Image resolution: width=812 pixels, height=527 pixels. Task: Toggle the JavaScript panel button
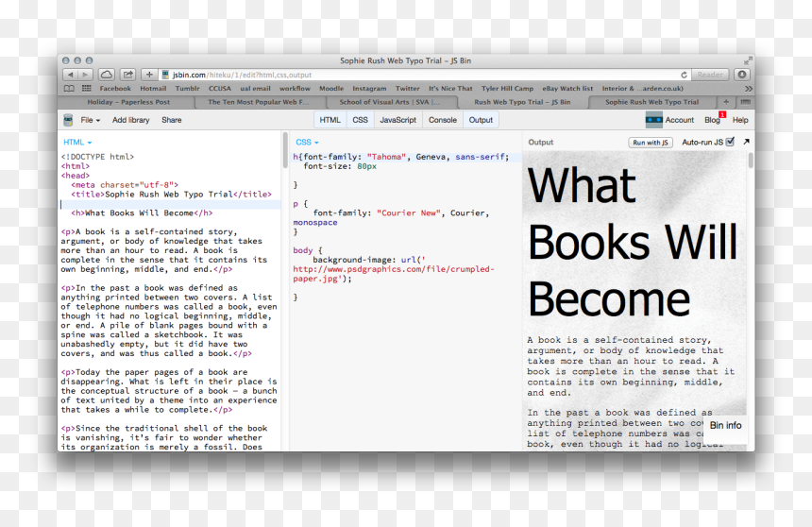coord(398,120)
